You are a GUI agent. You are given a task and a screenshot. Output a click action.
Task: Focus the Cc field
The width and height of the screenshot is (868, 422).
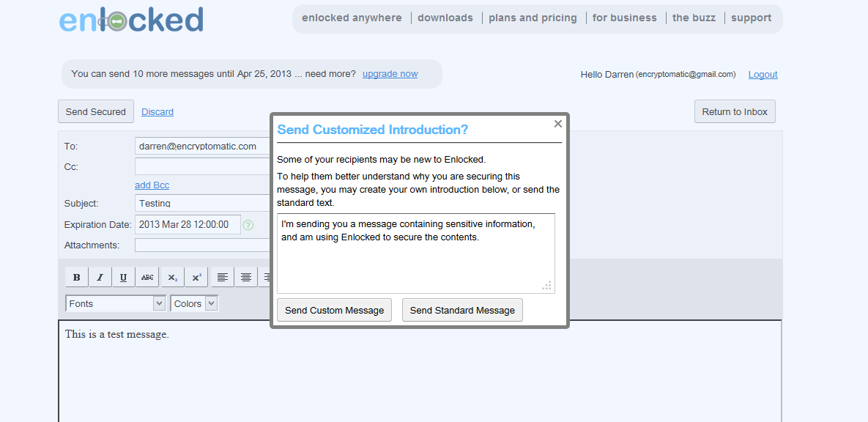(203, 167)
